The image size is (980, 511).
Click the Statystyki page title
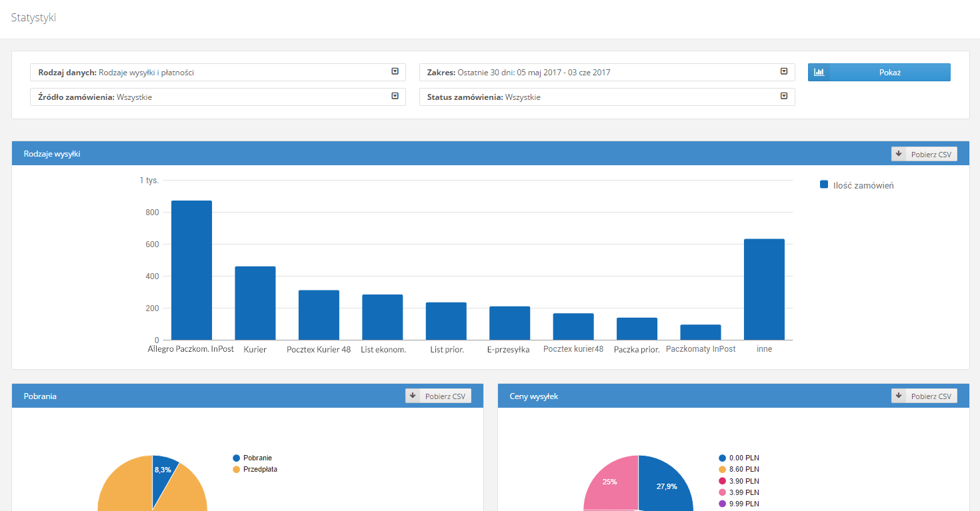click(x=33, y=18)
